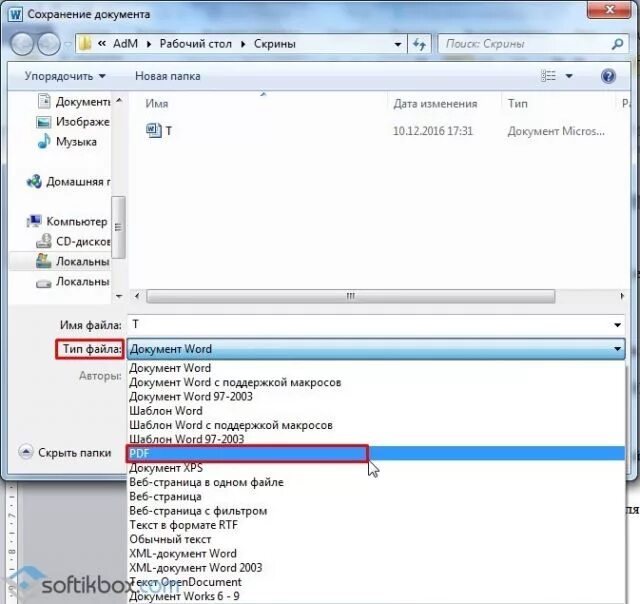
Task: Select the last Локальный disk item
Action: pos(73,282)
